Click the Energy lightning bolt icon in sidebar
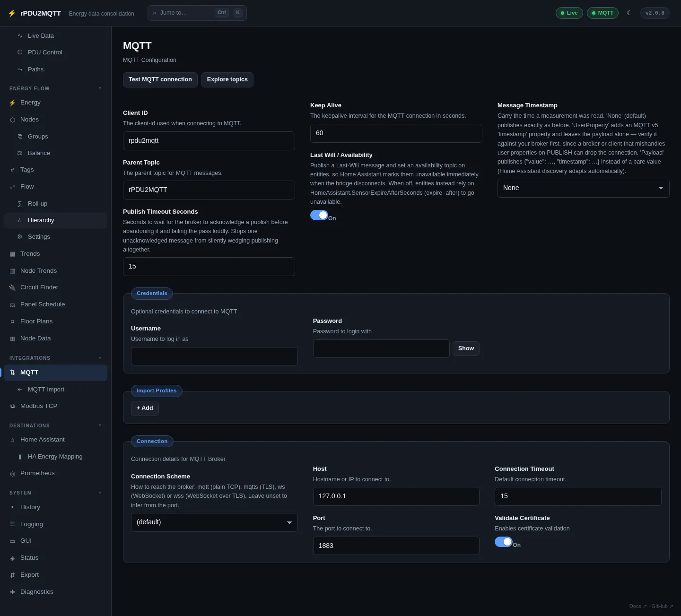 [12, 103]
